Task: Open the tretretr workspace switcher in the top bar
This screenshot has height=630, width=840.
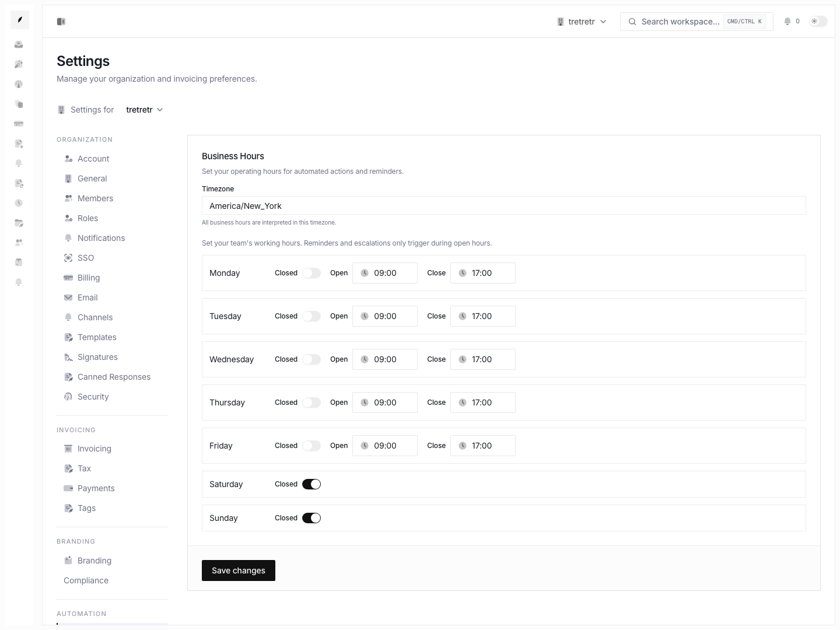Action: pyautogui.click(x=582, y=22)
